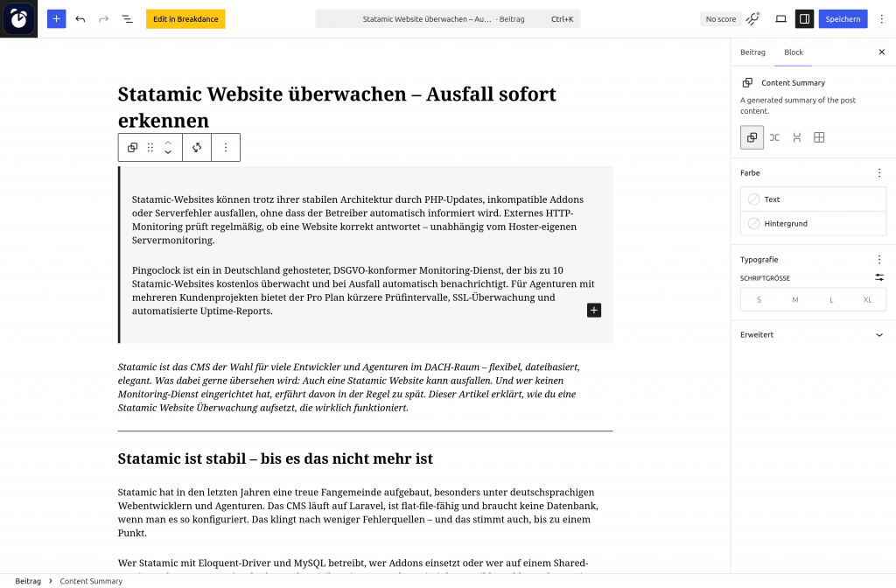Click Content Summary block icon in block toolbar
This screenshot has width=896, height=588.
[133, 147]
